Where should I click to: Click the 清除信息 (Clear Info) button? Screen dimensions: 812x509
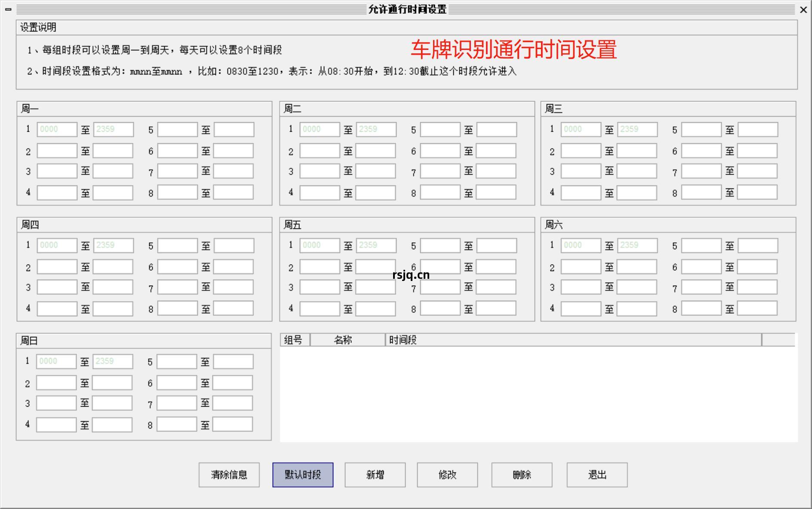tap(228, 475)
